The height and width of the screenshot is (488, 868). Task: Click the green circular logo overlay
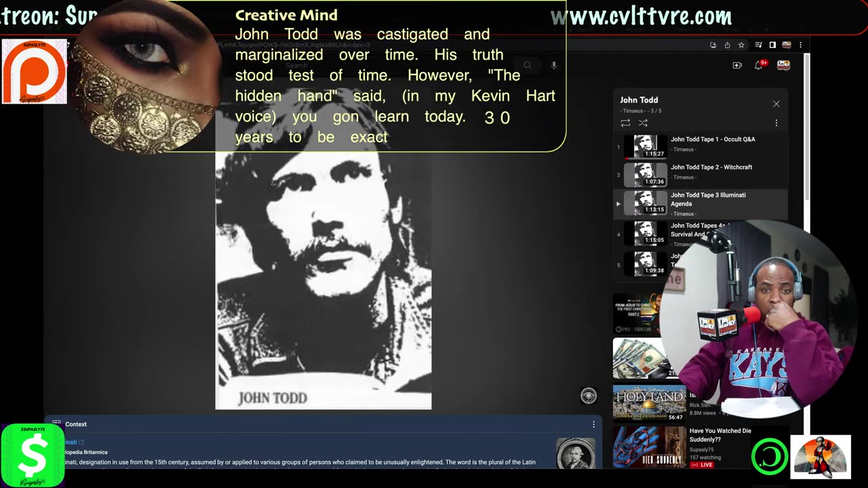[x=770, y=456]
